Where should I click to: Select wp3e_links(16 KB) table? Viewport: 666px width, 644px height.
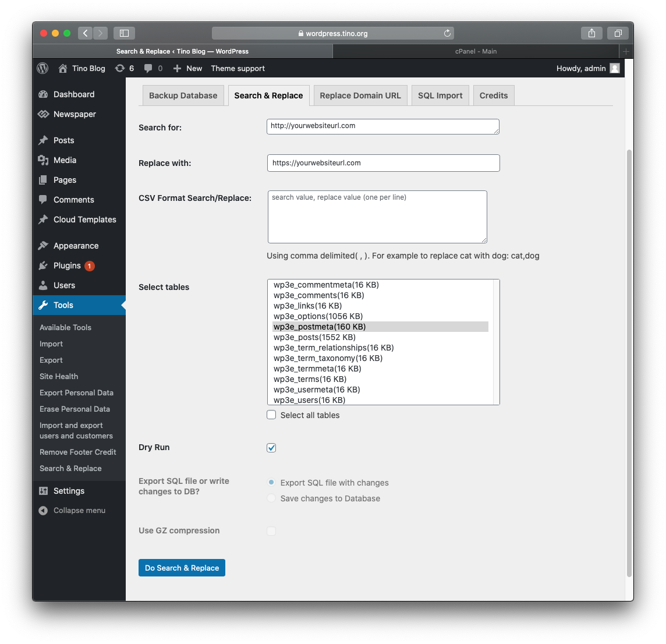coord(380,306)
